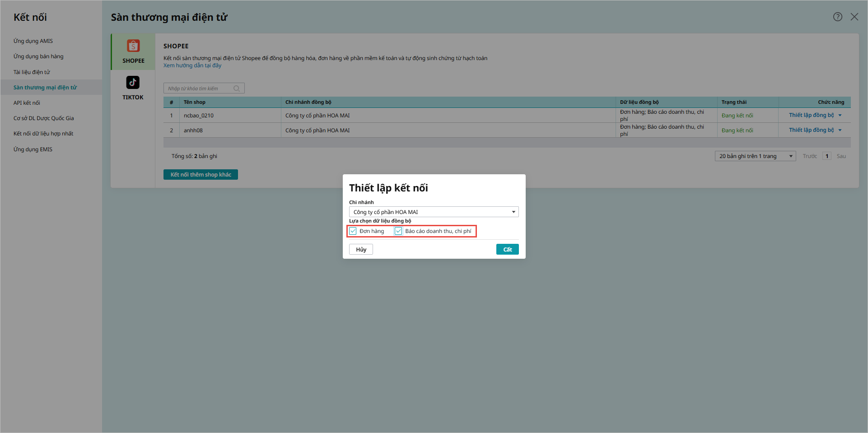Expand Thiết lập đồng bộ arrow for ncbao_0210
868x433 pixels.
[x=840, y=116]
